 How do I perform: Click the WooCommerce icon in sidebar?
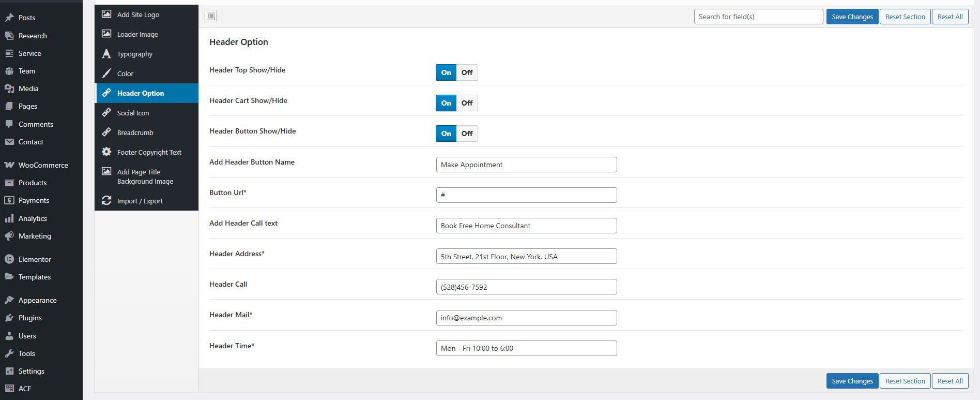pos(9,165)
